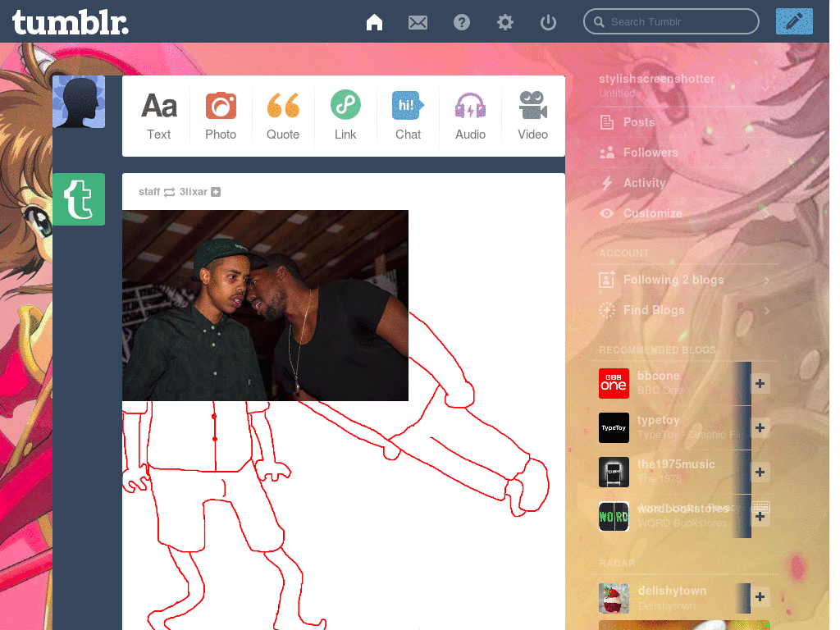Create a new Chat post

pyautogui.click(x=408, y=116)
